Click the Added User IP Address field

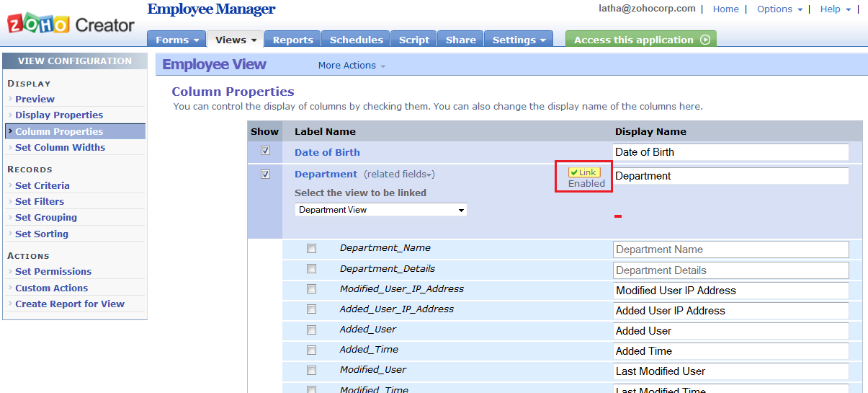coord(731,311)
